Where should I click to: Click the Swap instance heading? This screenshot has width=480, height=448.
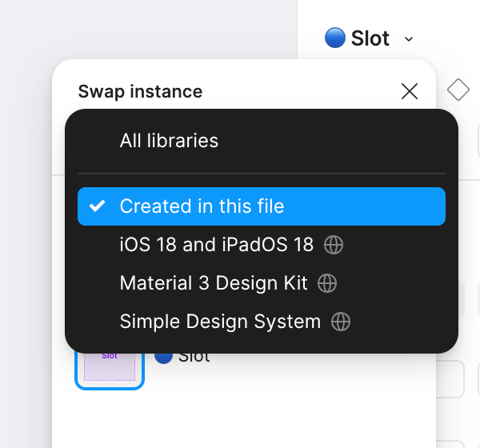coord(140,91)
